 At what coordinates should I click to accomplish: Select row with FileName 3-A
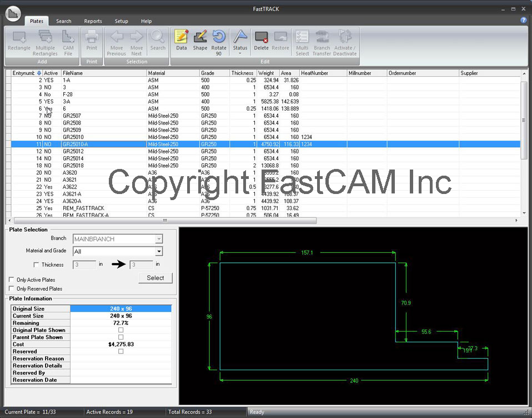tap(265, 102)
